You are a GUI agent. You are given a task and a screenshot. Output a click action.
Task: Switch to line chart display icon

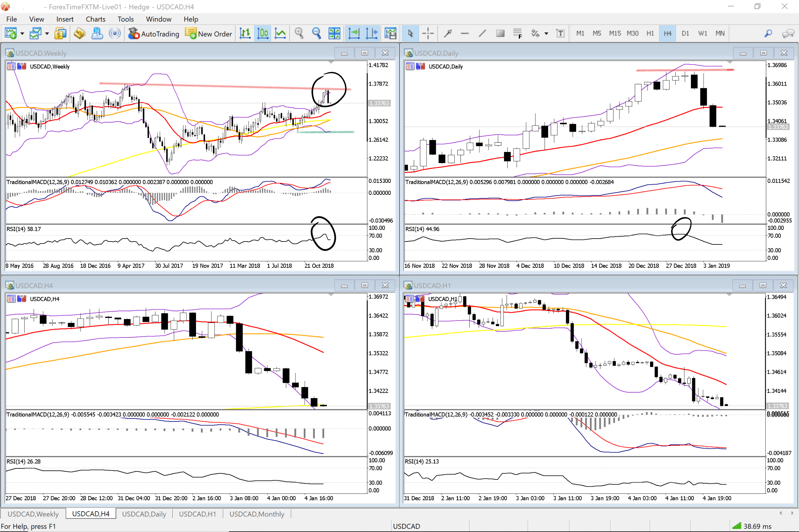coord(280,33)
